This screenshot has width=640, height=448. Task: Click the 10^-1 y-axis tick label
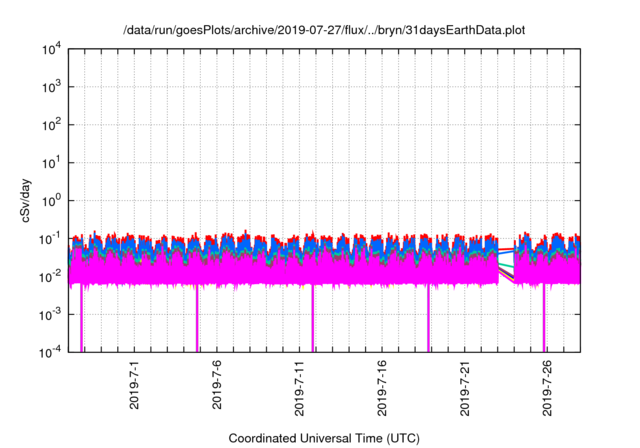[51, 239]
